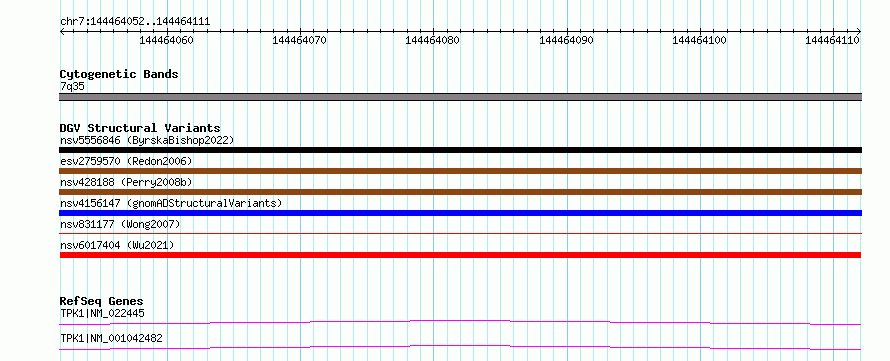
Task: Select the Cytogenetic Bands track title
Action: (119, 74)
